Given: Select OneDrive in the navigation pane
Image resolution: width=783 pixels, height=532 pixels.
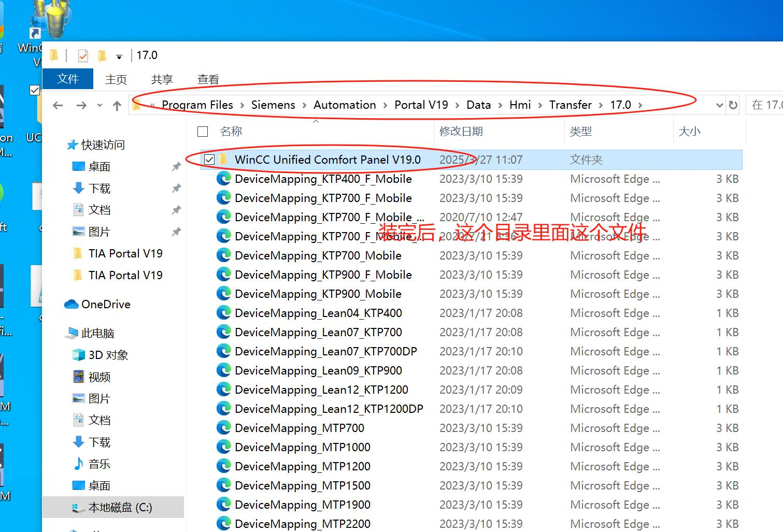Looking at the screenshot, I should [106, 304].
